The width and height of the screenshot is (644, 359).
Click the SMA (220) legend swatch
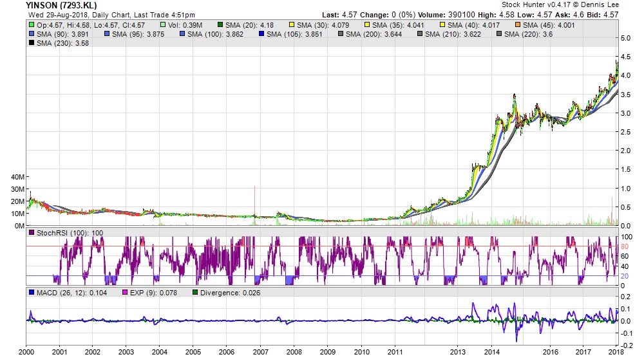[499, 34]
